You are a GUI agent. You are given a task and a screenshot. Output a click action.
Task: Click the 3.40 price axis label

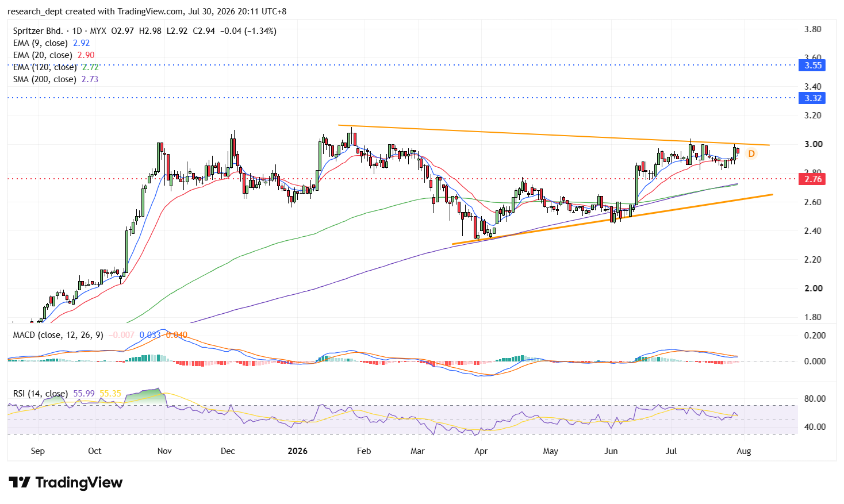pos(812,87)
